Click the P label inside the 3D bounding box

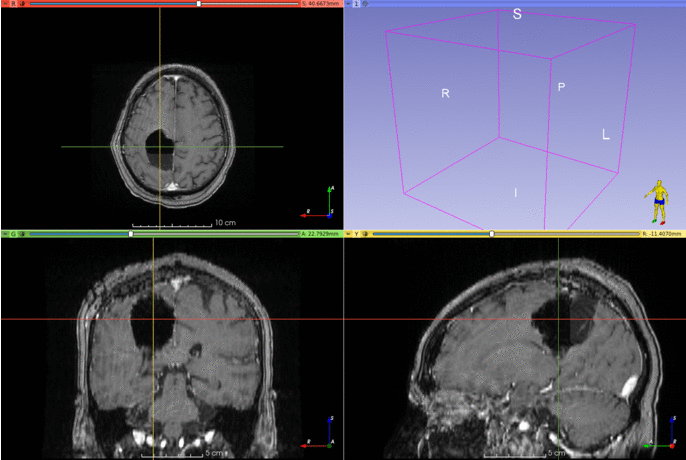click(561, 87)
